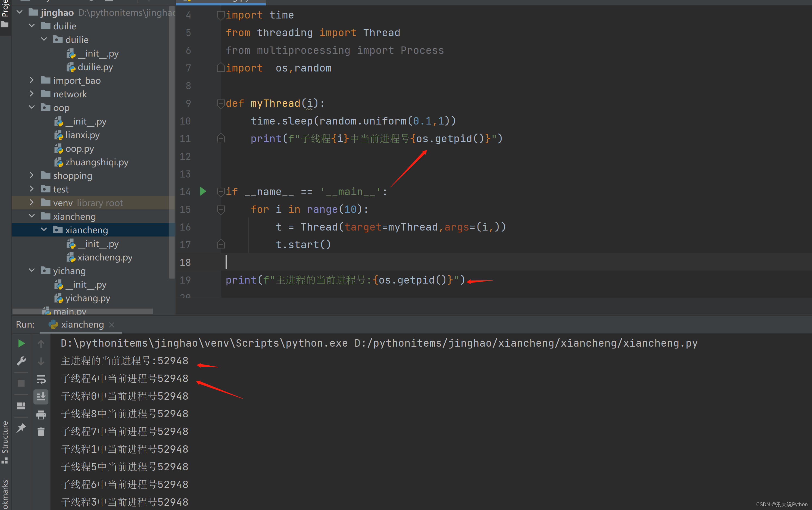Viewport: 812px width, 510px height.
Task: Click the fold end marker at line 7
Action: [x=221, y=67]
